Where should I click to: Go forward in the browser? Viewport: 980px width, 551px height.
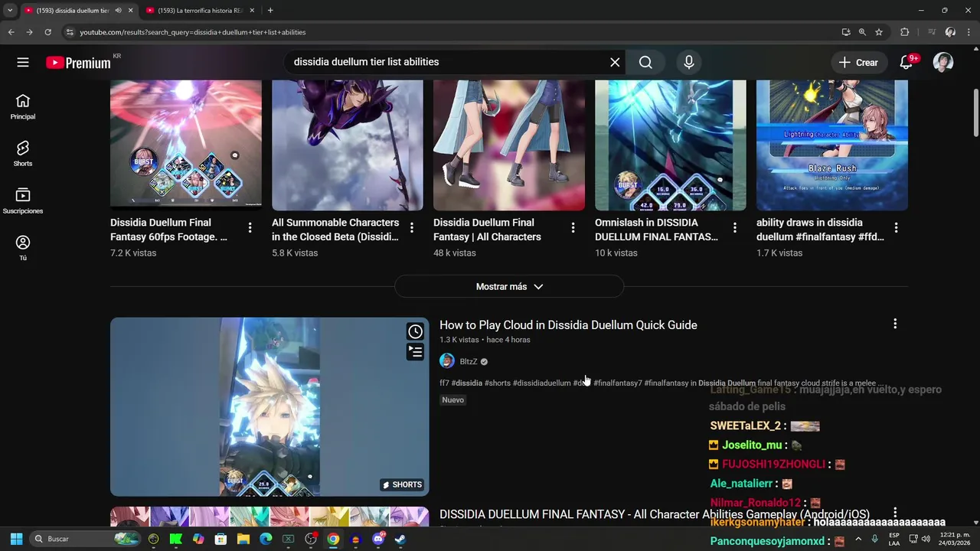29,32
